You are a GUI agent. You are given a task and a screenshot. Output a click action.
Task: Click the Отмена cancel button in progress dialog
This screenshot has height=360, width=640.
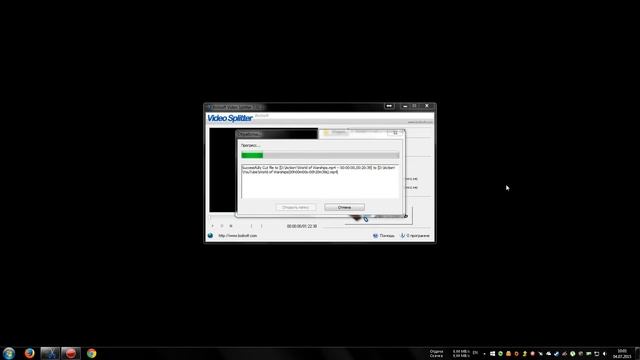click(x=344, y=207)
